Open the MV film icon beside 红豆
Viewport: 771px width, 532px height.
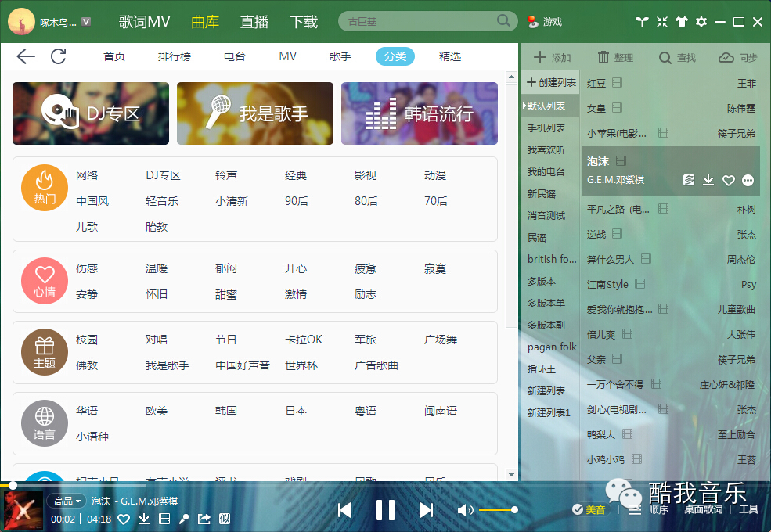tap(617, 83)
